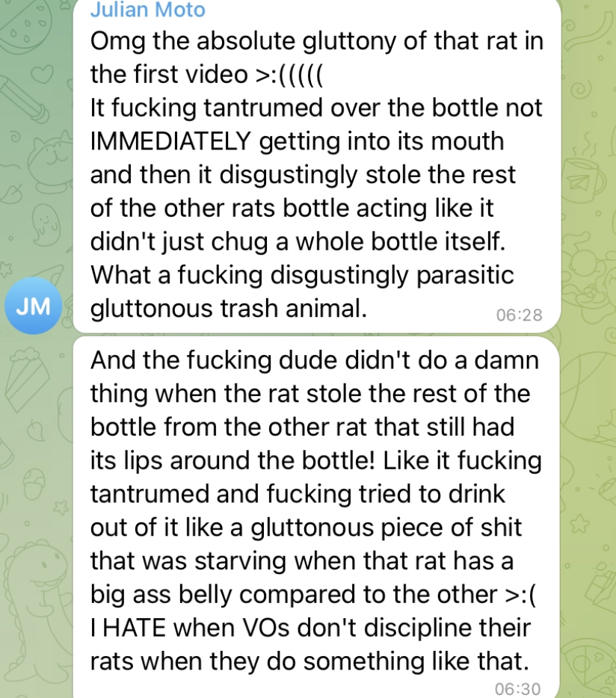This screenshot has width=616, height=698.
Task: Click the heart doodle in the wallpaper
Action: coord(42,73)
